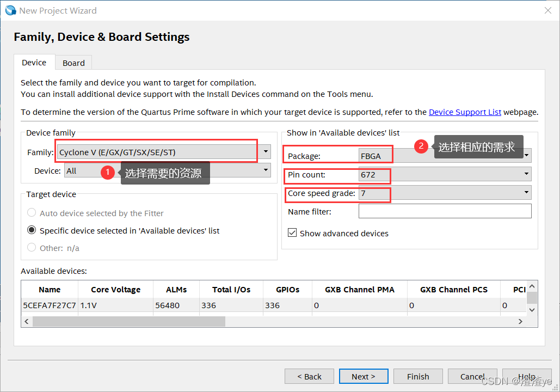Select the Device tab

tap(34, 63)
